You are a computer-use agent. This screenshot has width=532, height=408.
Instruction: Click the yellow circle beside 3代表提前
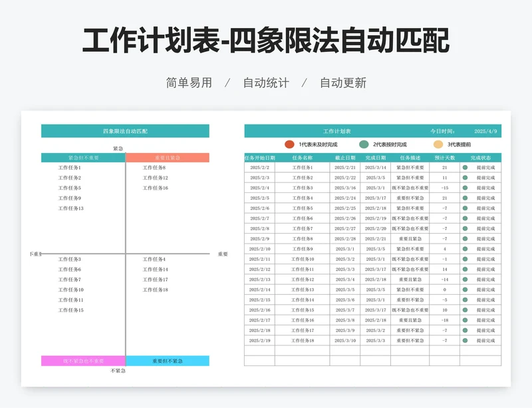click(438, 144)
